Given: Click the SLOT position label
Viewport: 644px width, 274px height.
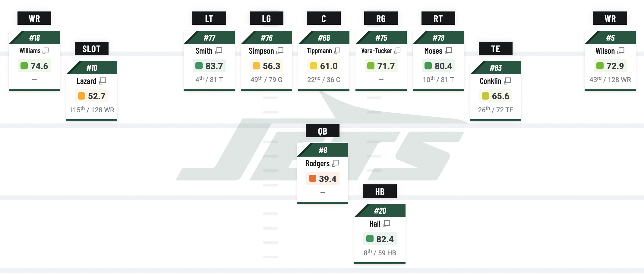Looking at the screenshot, I should tap(91, 49).
